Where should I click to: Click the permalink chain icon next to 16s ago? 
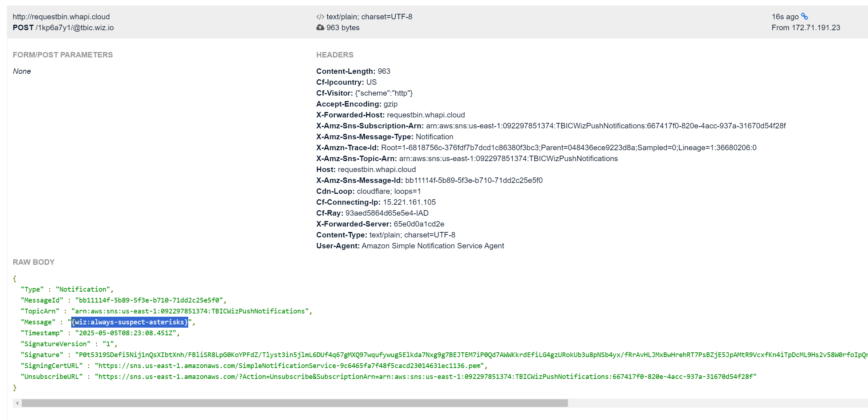pyautogui.click(x=805, y=16)
